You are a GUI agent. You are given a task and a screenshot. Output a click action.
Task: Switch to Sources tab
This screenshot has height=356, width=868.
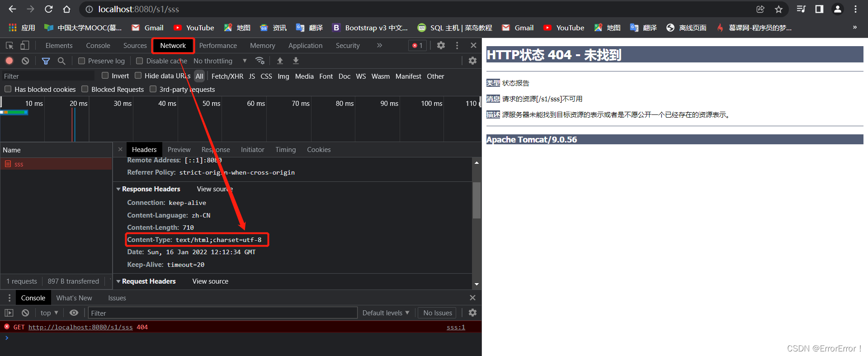coord(135,45)
